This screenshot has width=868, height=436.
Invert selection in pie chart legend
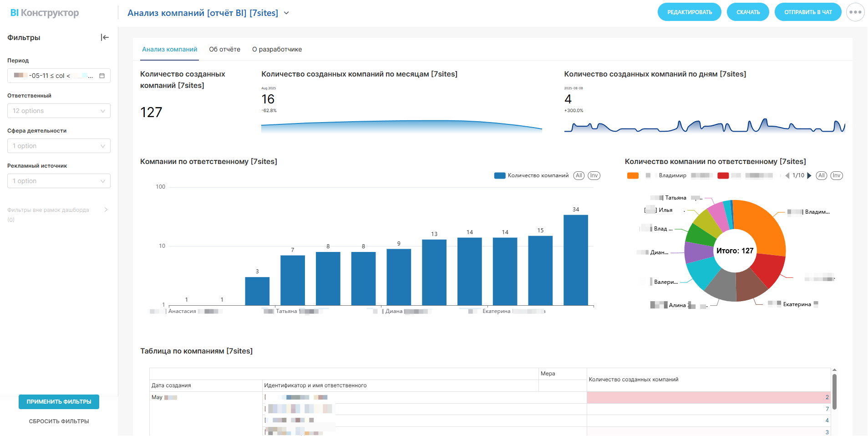pos(837,176)
